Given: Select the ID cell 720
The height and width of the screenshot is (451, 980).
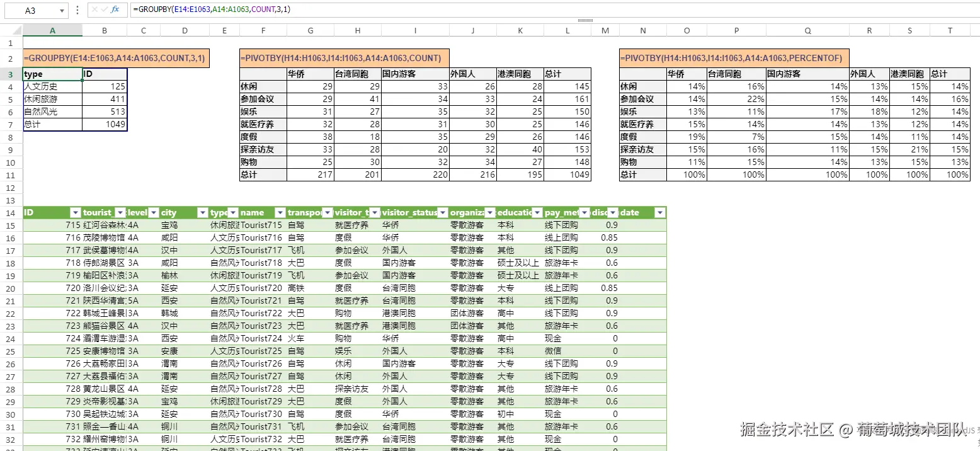Looking at the screenshot, I should coord(52,288).
